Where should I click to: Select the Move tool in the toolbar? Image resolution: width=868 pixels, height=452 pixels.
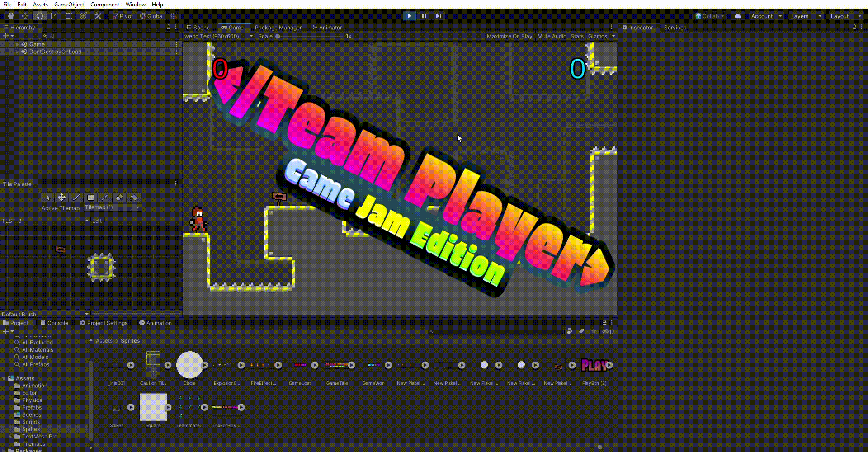25,16
